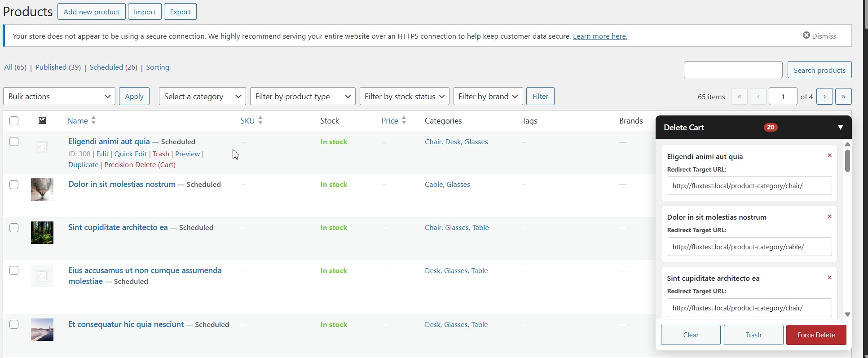Open the Filter by product type dropdown
Screen dimensions: 868x358
pos(303,96)
